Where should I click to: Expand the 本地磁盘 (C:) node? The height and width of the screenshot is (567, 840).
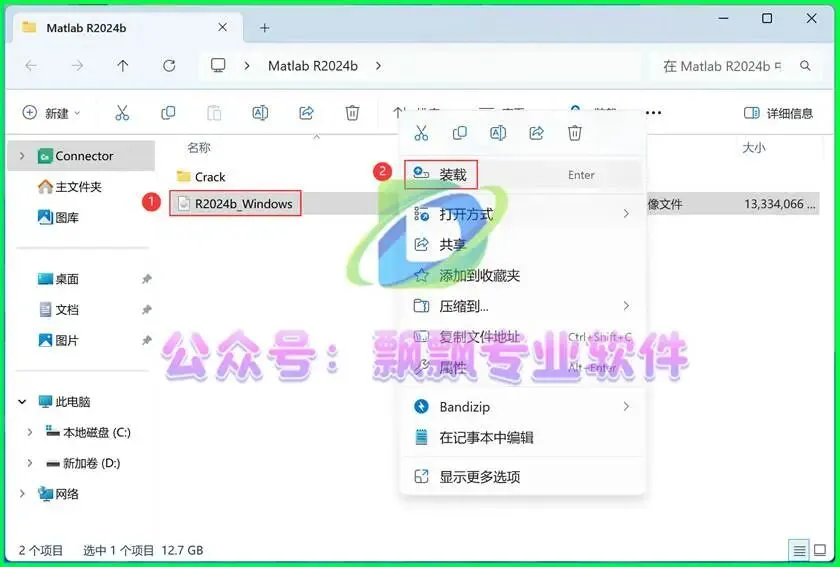[29, 432]
